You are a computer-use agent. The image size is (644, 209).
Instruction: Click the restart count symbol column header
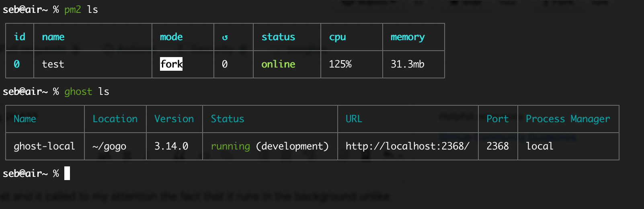(x=225, y=37)
